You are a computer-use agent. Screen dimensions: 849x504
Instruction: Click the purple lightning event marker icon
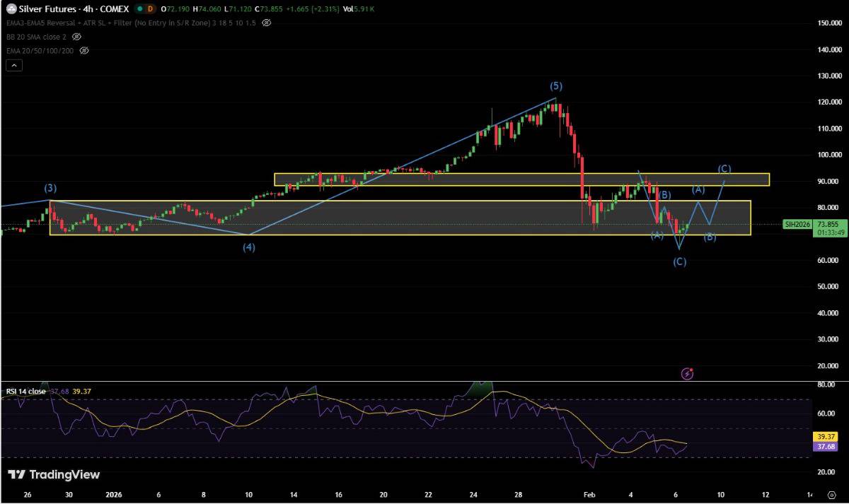(686, 373)
